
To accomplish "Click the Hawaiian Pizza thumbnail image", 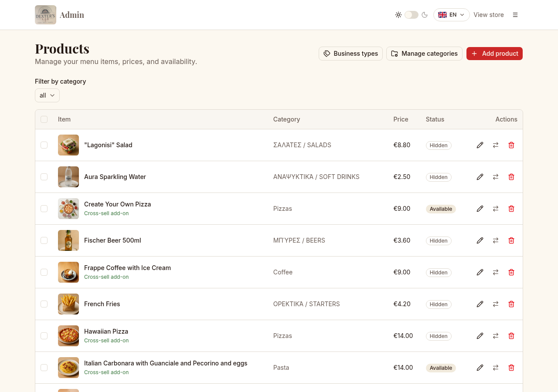I will tap(68, 336).
